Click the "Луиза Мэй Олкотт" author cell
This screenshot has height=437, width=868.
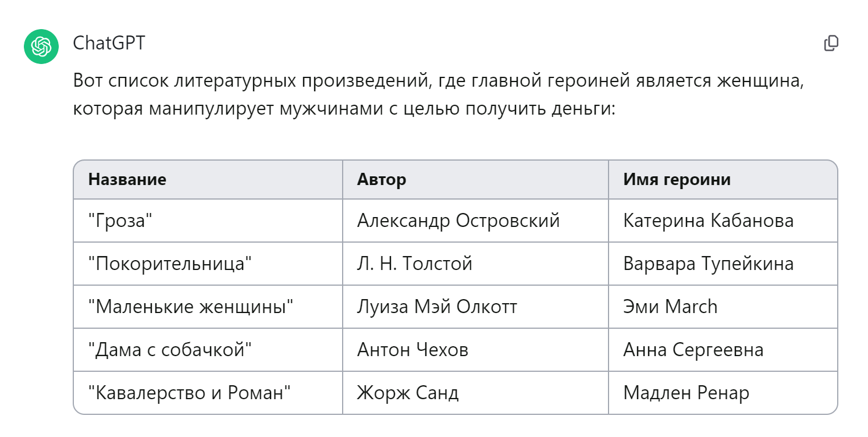coord(437,307)
